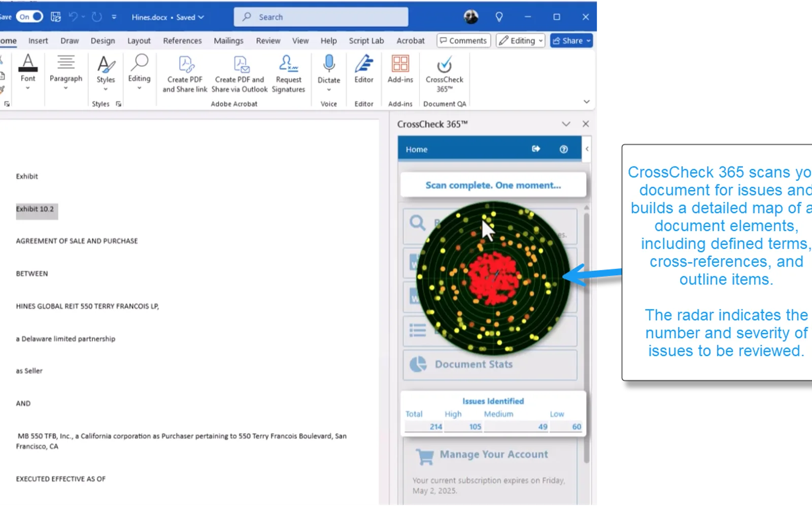The width and height of the screenshot is (812, 508).
Task: Switch to the Layout tab
Action: click(x=139, y=41)
